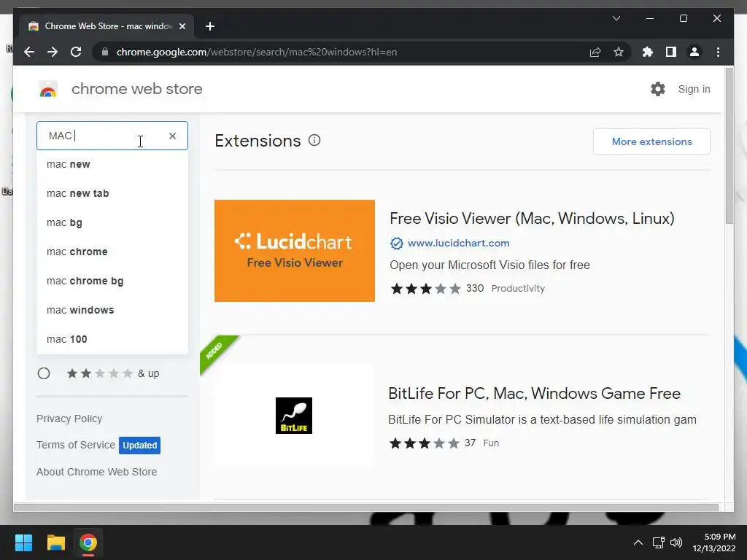Open a new browser tab
747x560 pixels.
210,26
